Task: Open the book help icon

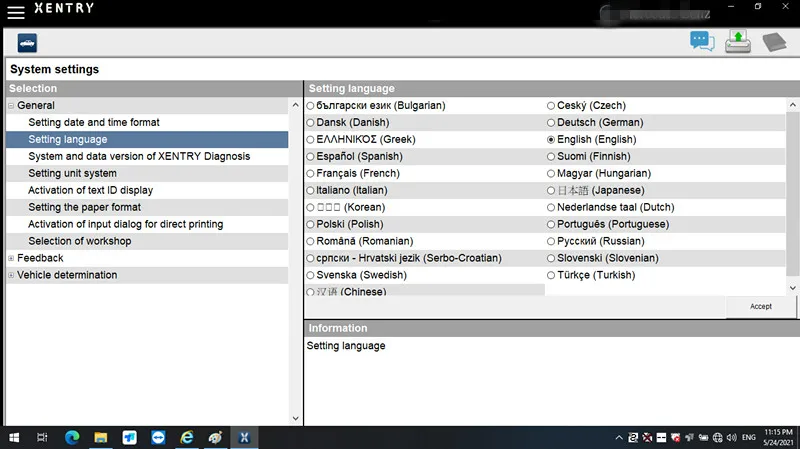Action: [x=774, y=42]
